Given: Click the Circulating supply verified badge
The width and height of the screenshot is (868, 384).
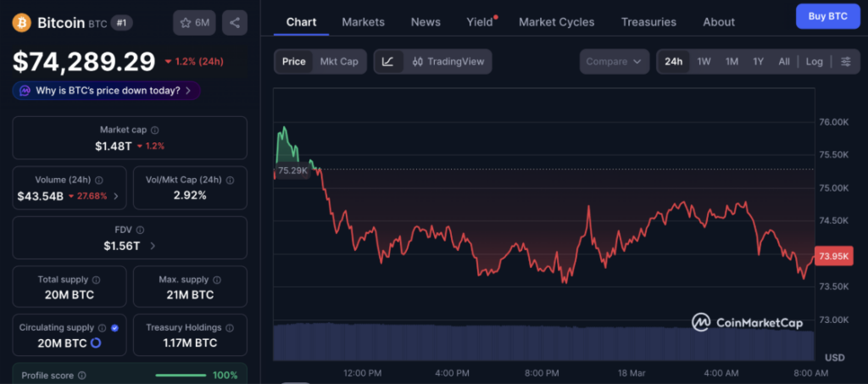Looking at the screenshot, I should (114, 327).
